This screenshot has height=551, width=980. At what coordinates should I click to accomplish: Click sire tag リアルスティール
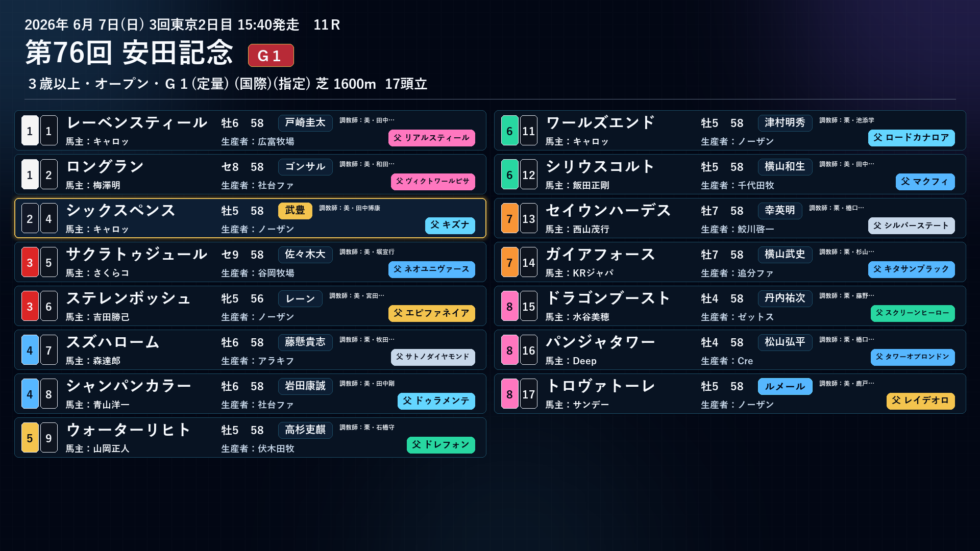432,138
